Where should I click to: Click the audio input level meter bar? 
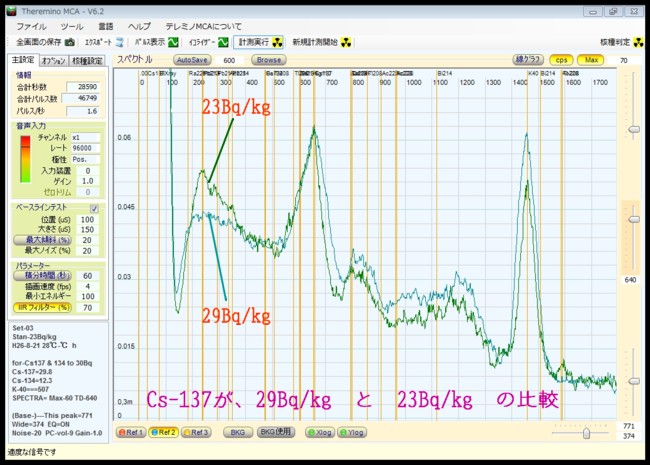(25, 159)
